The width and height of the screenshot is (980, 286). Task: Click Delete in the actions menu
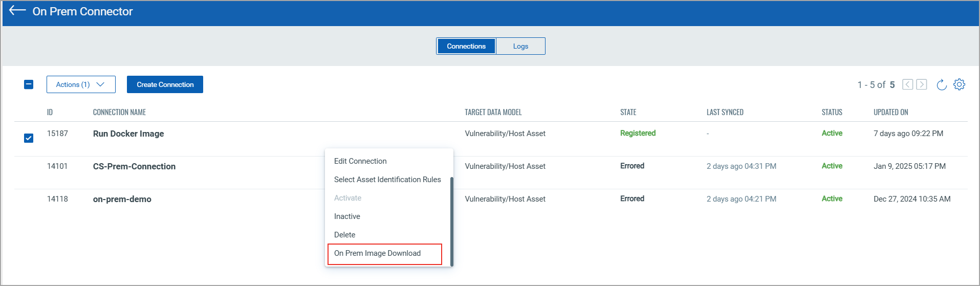(344, 235)
